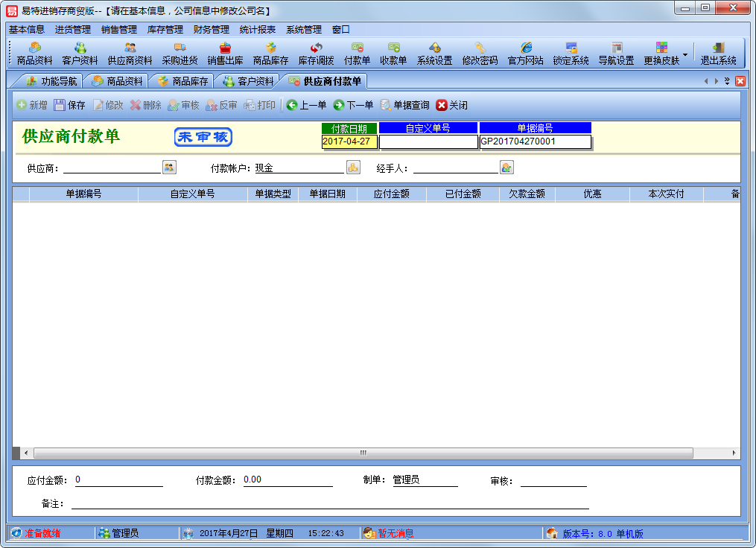Click the horizontal scrollbar thumb in the grid
This screenshot has height=548, width=756.
click(x=363, y=453)
